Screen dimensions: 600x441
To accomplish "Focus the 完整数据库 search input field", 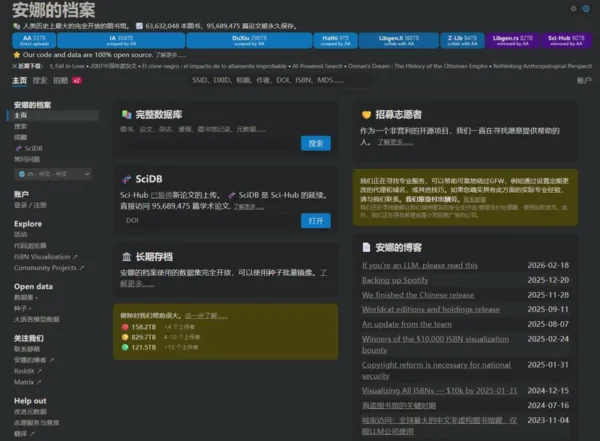I will [x=209, y=144].
